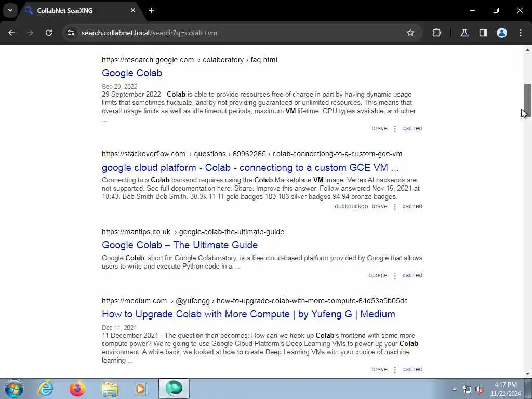Viewport: 532px width, 399px height.
Task: Select the CollabNet SearXNG tab
Action: [x=81, y=10]
